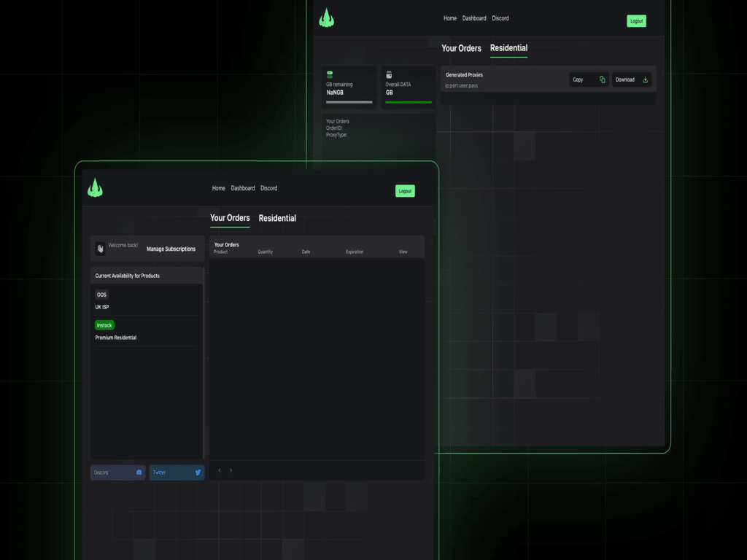Click the green flame logo in the front window
Image resolution: width=747 pixels, height=560 pixels.
click(96, 187)
